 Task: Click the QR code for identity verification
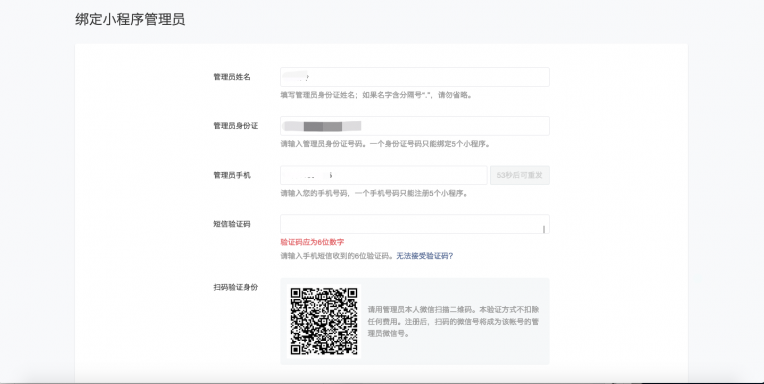(324, 321)
